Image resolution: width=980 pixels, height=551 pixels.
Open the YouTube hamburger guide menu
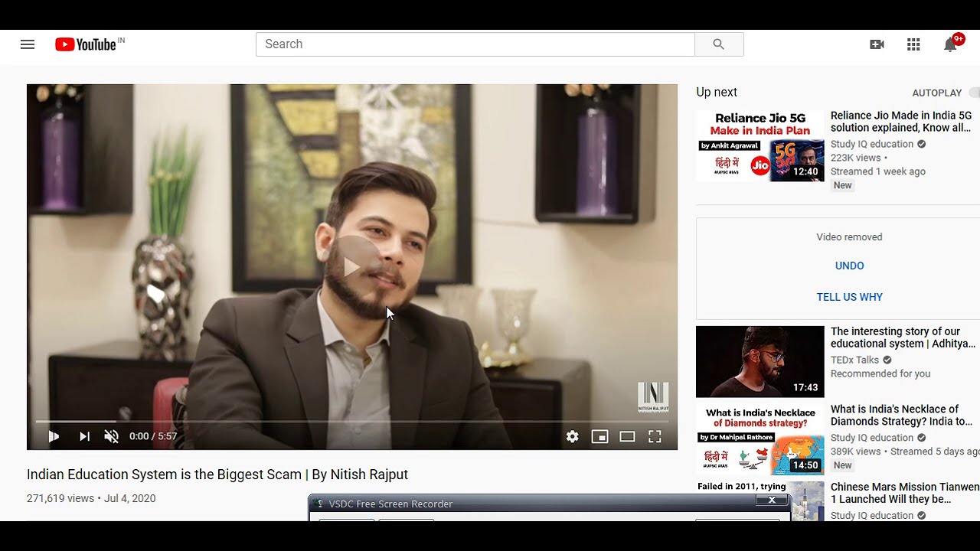28,44
